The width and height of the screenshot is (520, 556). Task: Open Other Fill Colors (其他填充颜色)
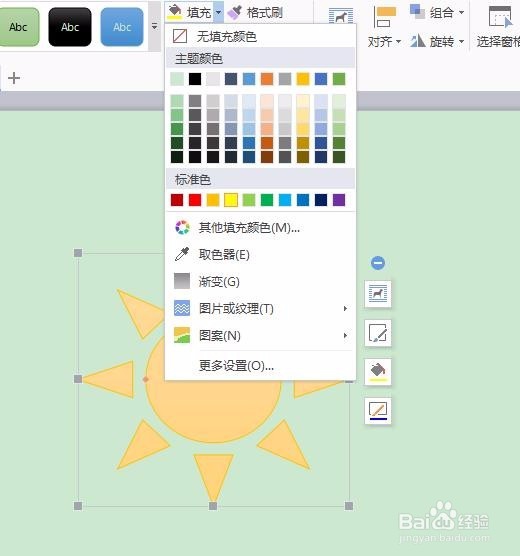pos(260,228)
